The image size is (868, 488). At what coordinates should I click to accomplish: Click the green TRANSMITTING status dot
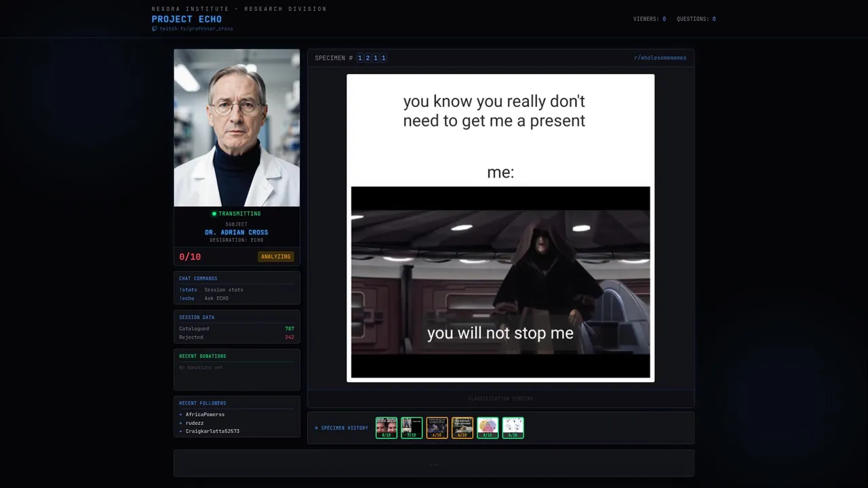(x=214, y=214)
